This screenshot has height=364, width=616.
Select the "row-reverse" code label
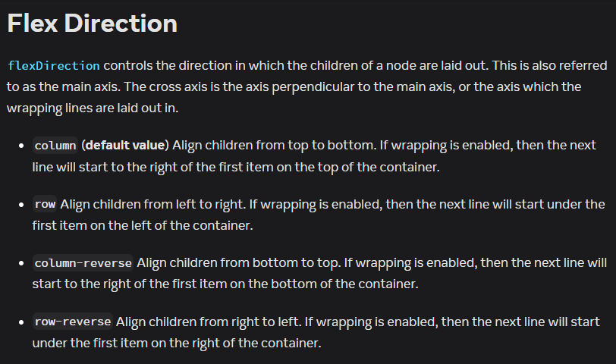click(x=73, y=322)
